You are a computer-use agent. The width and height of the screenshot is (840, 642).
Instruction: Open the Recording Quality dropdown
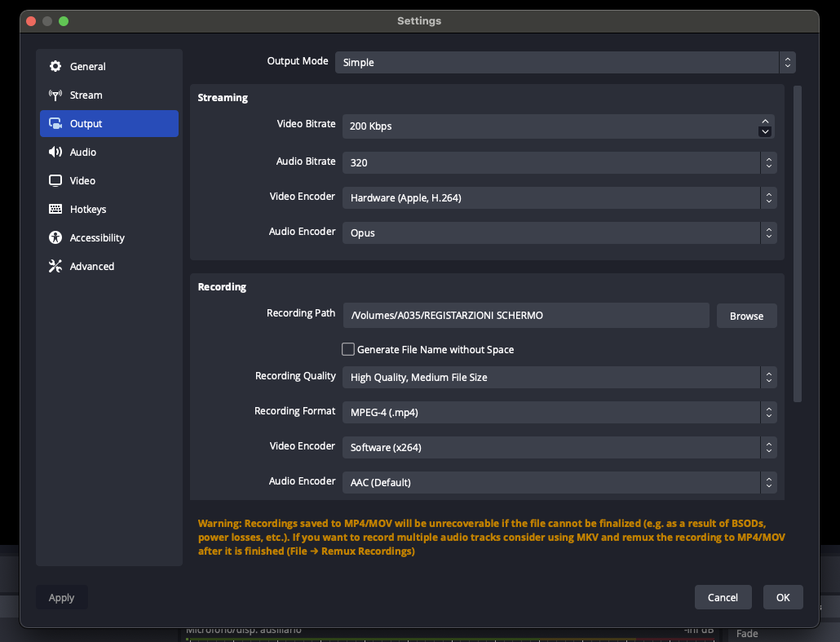pos(559,377)
